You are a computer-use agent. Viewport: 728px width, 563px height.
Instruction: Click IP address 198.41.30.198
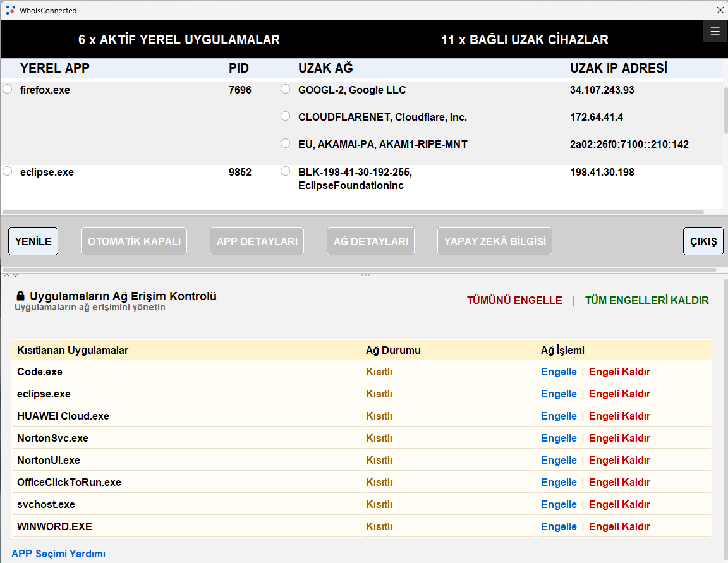click(602, 173)
